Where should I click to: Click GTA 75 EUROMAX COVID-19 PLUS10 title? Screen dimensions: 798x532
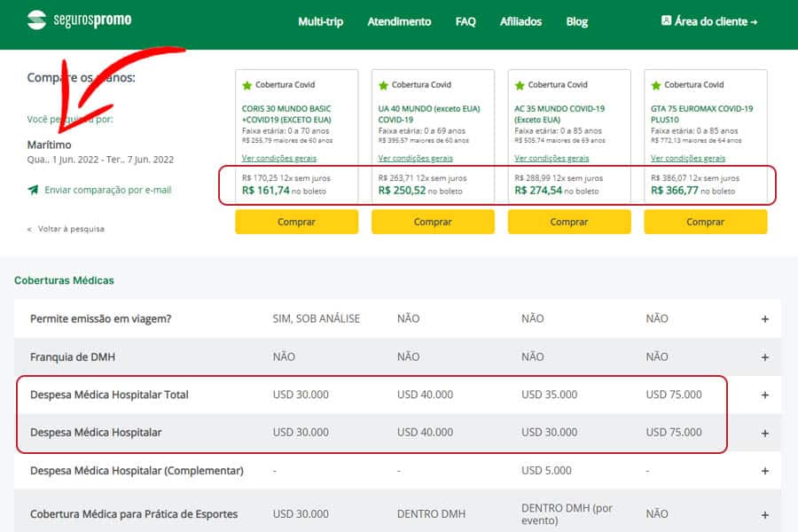(702, 114)
